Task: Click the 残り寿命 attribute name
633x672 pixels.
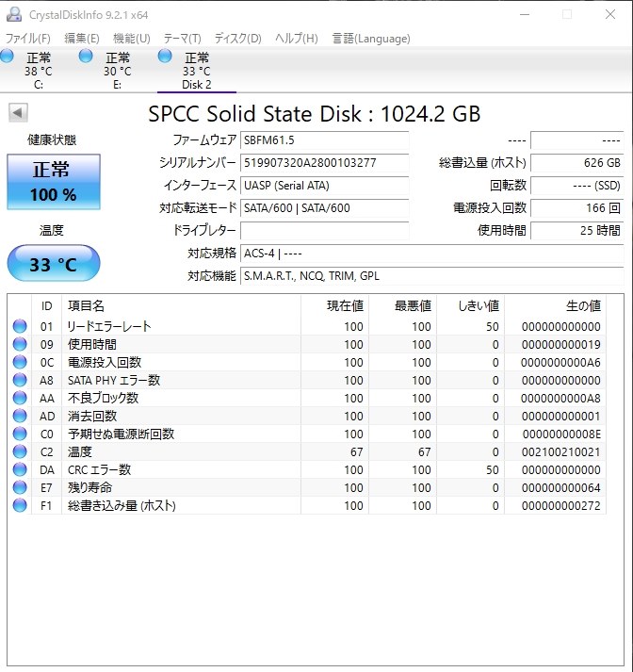Action: (x=89, y=487)
